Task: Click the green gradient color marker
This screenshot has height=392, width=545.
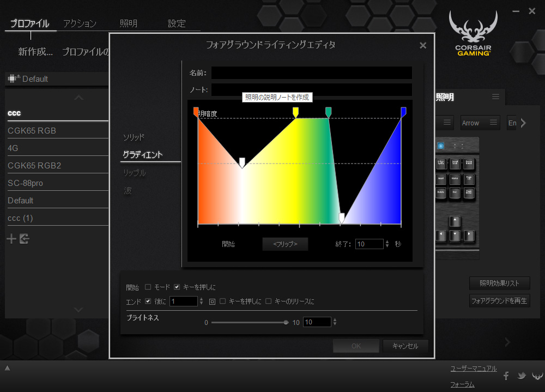Action: click(328, 112)
